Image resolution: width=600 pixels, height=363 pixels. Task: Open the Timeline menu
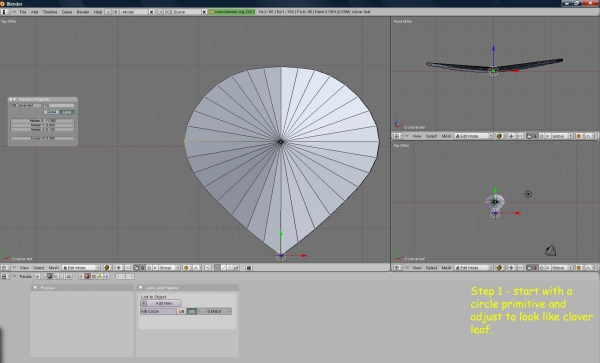[x=50, y=12]
